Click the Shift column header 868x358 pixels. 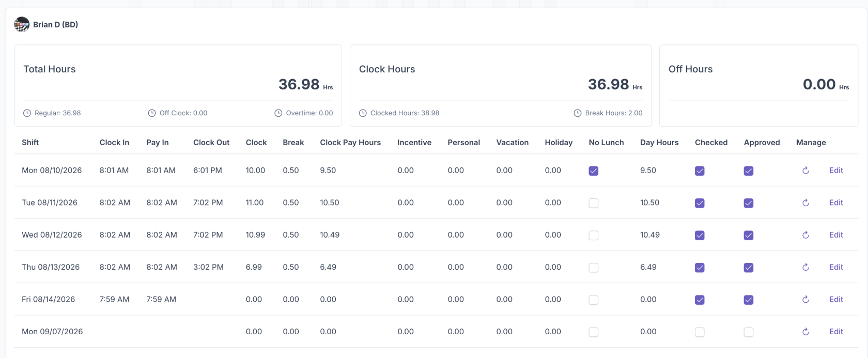click(x=30, y=143)
